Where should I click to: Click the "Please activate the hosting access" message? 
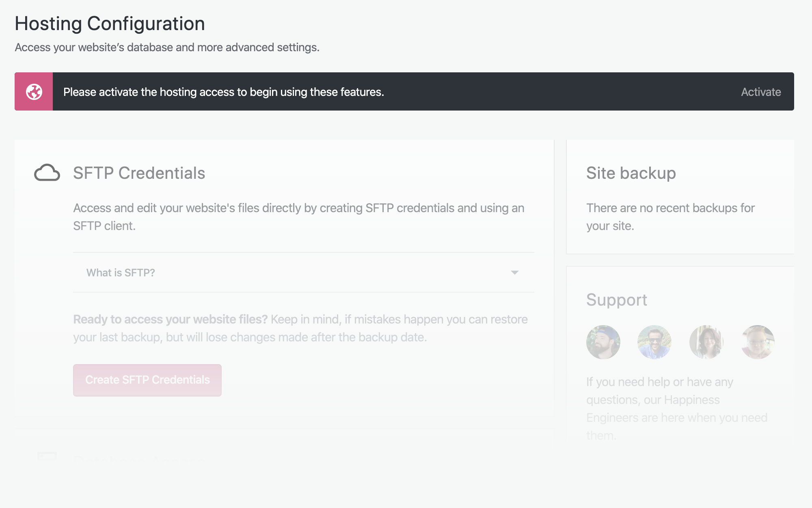[224, 92]
